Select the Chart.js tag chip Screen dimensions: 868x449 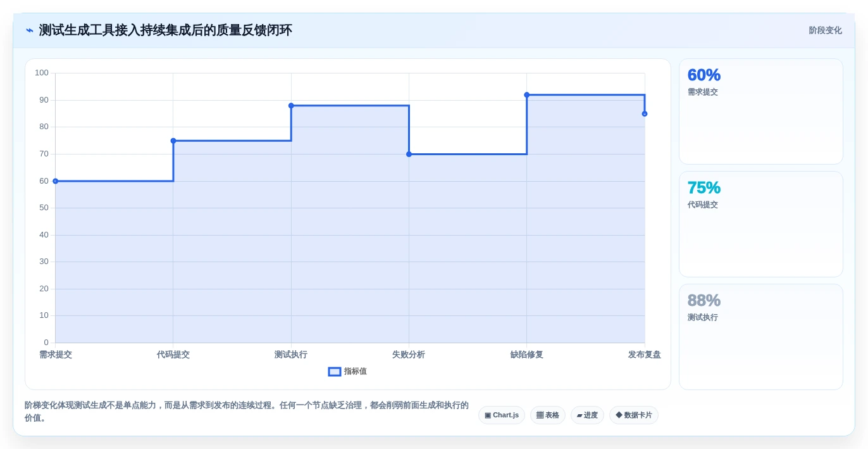[502, 415]
